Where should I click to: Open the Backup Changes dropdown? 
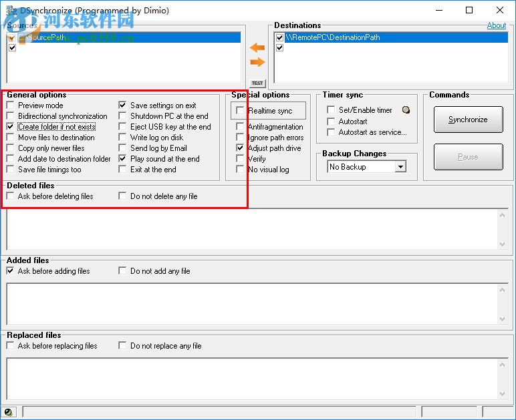coord(400,167)
